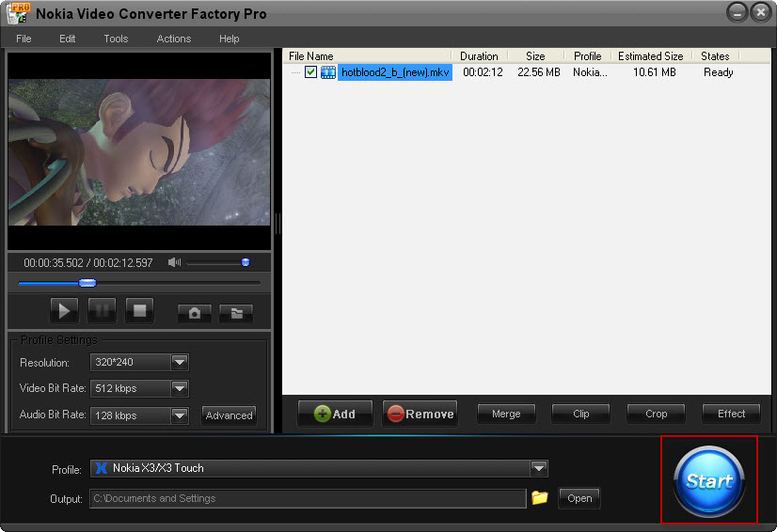Stop the video preview
777x532 pixels.
(139, 311)
